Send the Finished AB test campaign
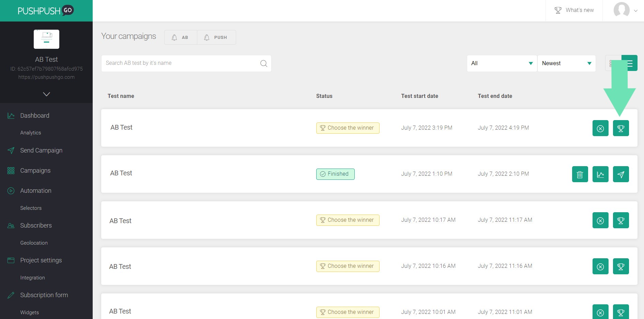This screenshot has height=319, width=644. pos(621,174)
